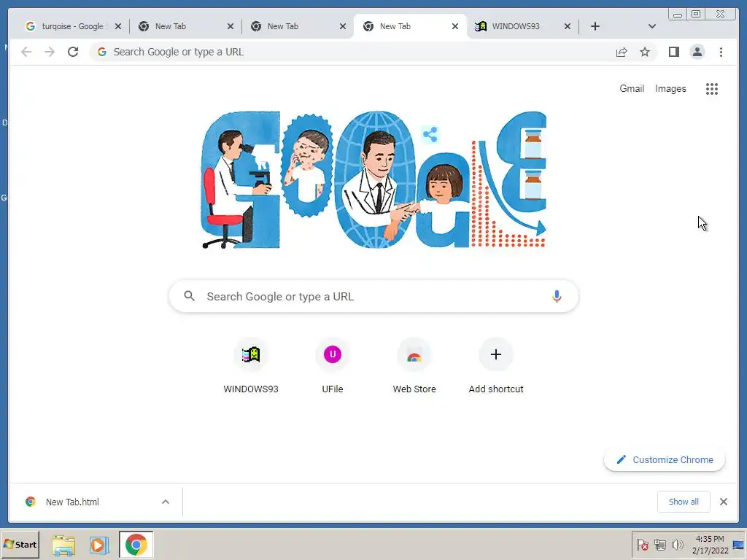
Task: Click Show all downloads button
Action: (x=684, y=502)
